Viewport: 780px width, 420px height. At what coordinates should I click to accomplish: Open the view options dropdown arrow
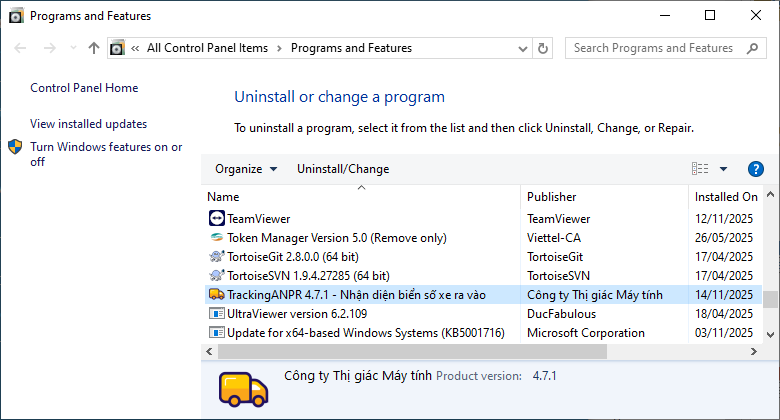[723, 169]
